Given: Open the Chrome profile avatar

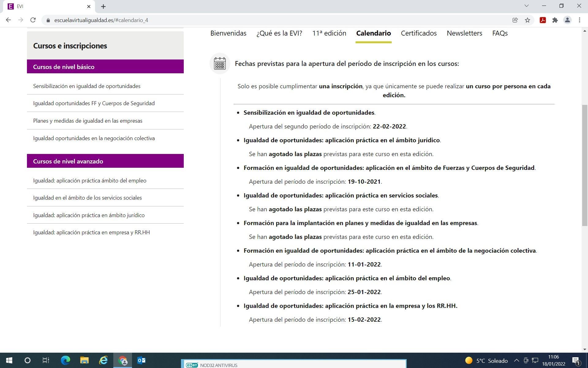Looking at the screenshot, I should (567, 20).
